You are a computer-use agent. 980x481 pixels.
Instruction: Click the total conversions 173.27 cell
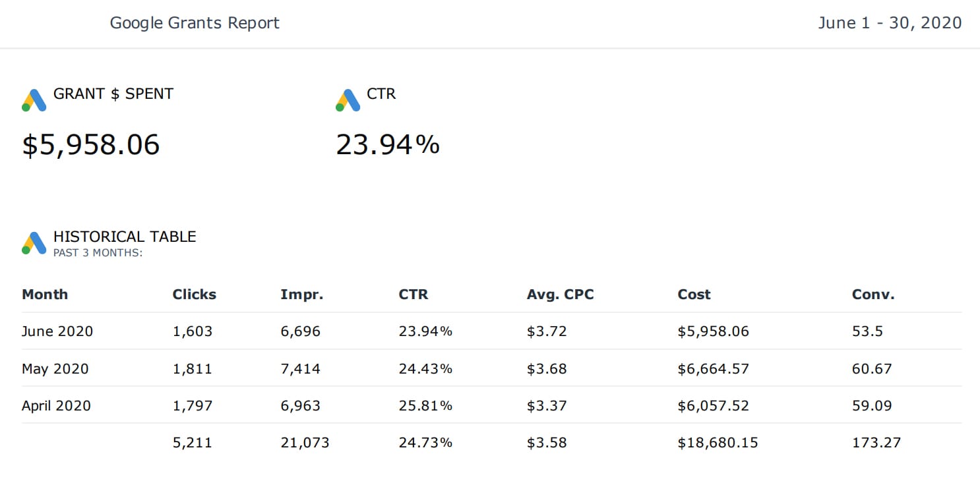[x=876, y=443]
